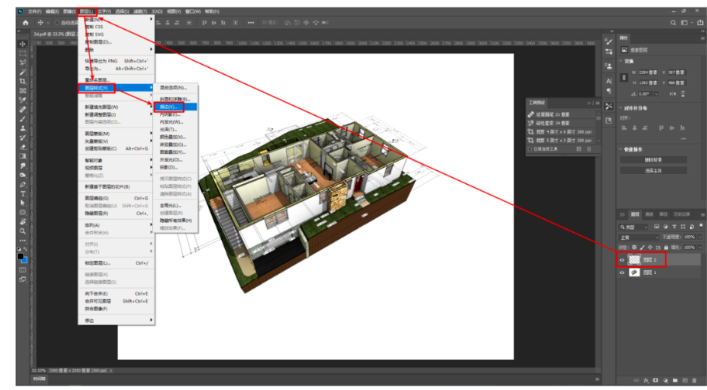Open the layer Fill percentage dropdown arrow

pos(700,248)
